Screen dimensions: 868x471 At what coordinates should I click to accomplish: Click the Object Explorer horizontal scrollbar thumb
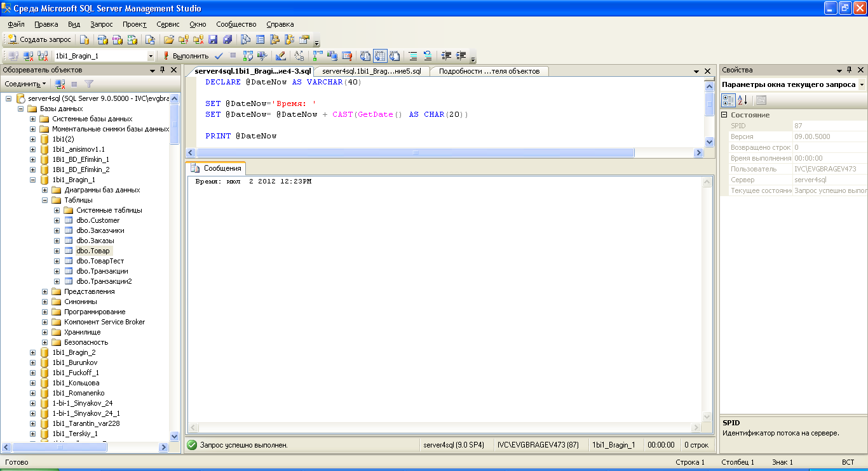tap(60, 447)
